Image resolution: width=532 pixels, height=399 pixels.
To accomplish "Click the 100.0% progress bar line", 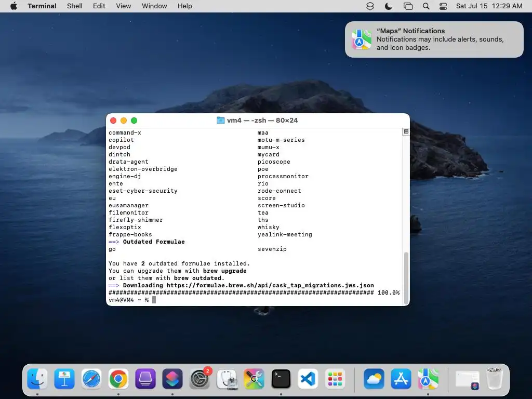I will tap(254, 293).
